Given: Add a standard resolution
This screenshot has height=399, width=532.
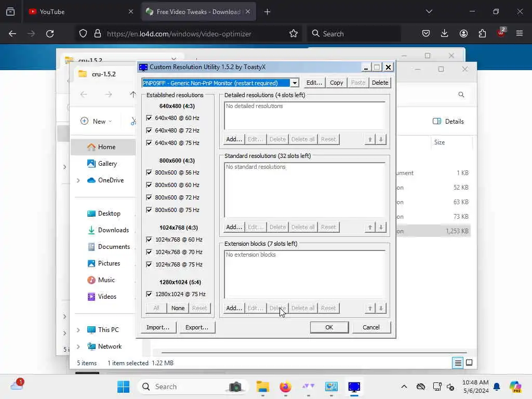Looking at the screenshot, I should pyautogui.click(x=234, y=227).
